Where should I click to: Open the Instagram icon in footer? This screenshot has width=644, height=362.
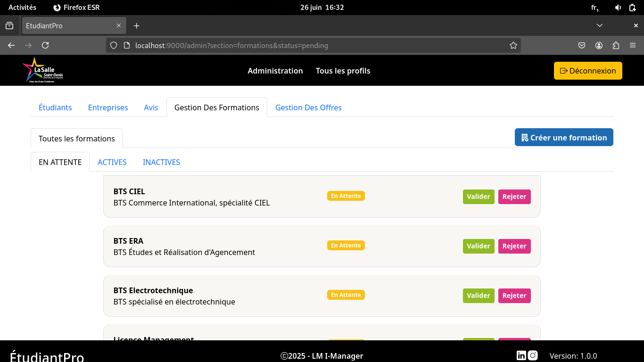tap(533, 355)
